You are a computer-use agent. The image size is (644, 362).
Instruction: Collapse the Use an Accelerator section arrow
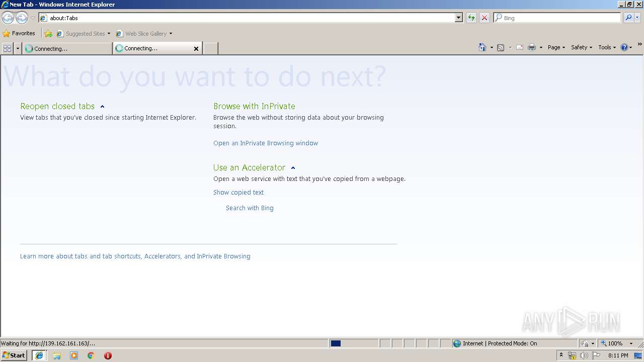click(293, 168)
